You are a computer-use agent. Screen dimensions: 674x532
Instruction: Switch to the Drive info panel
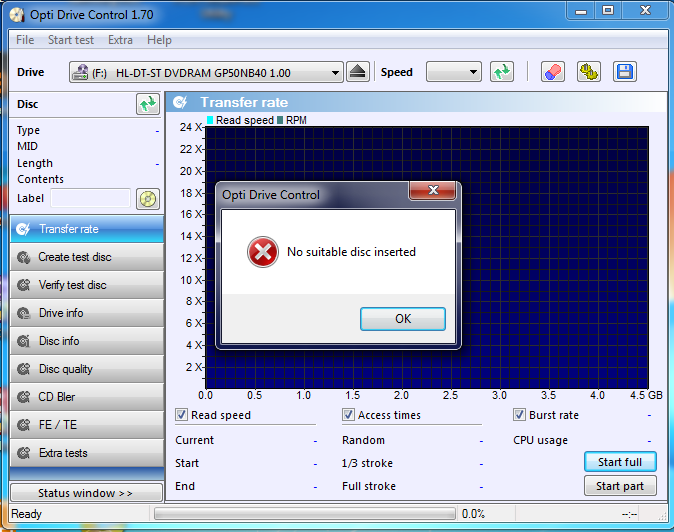click(86, 313)
